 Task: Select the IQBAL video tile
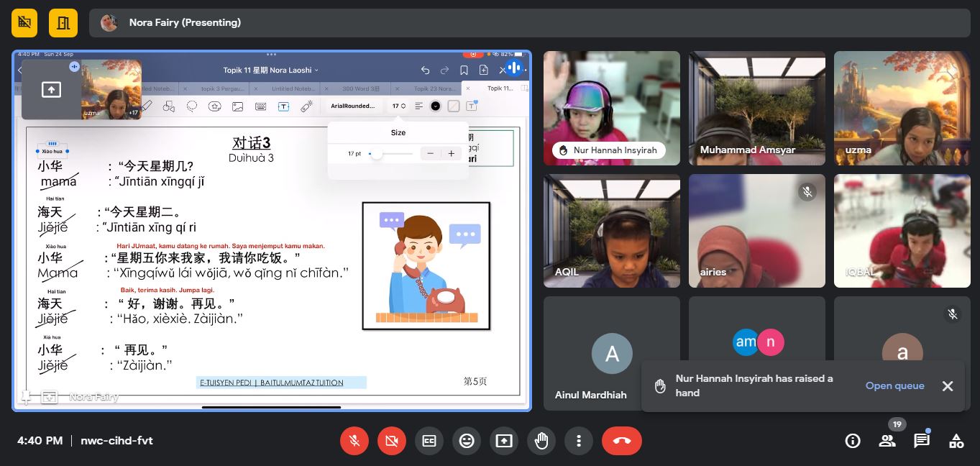pos(902,231)
